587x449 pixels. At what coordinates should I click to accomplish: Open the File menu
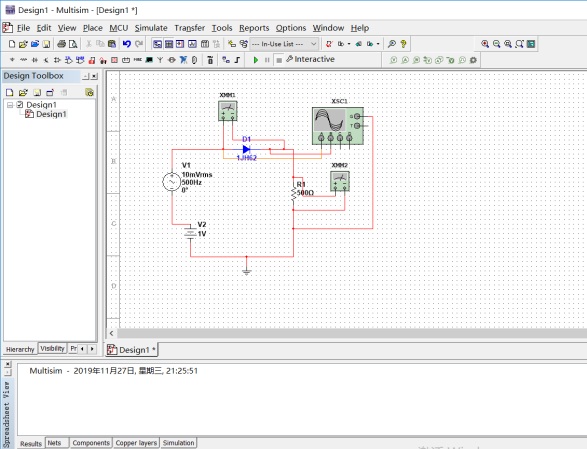pos(23,28)
